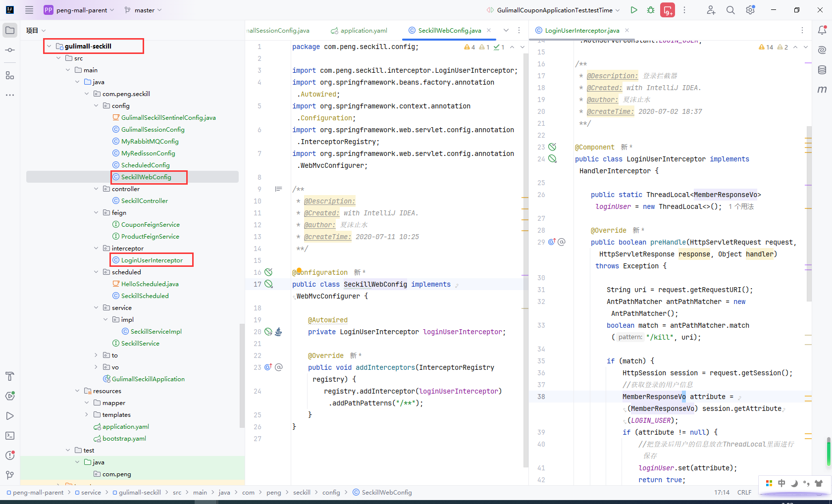Viewport: 832px width, 504px height.
Task: Switch to application.yaml tab
Action: click(x=359, y=30)
